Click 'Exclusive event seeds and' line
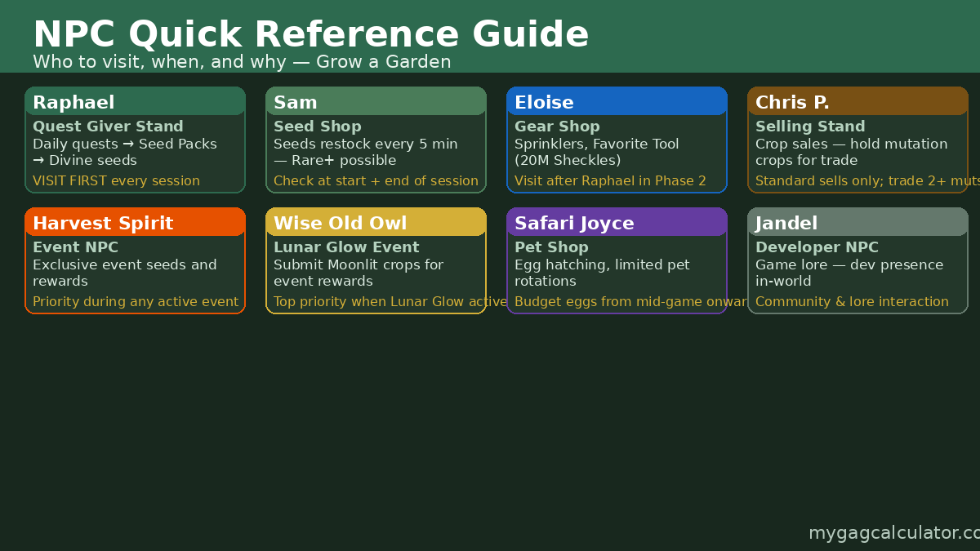Screen dimensions: 980x551 [125, 264]
